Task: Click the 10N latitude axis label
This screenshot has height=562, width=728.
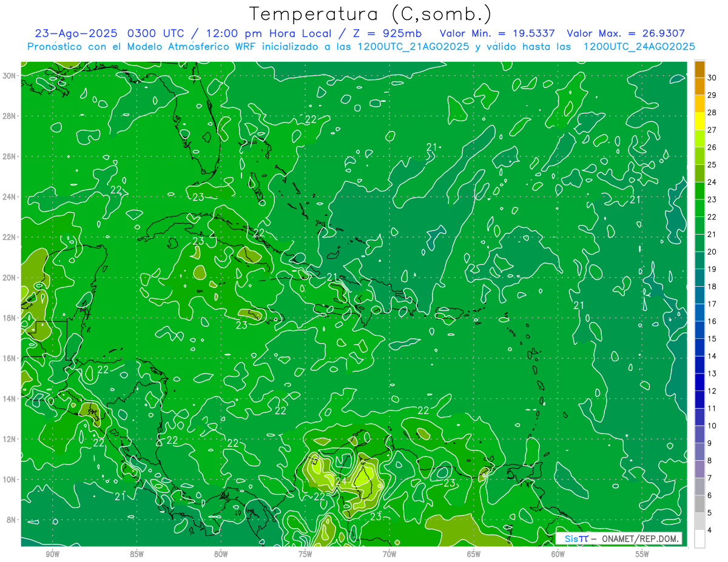Action: 10,479
